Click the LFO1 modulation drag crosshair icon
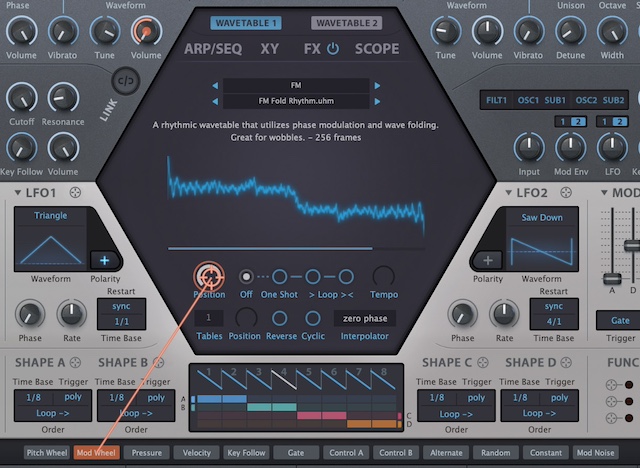Screen dimensions: 640x468 click(75, 192)
